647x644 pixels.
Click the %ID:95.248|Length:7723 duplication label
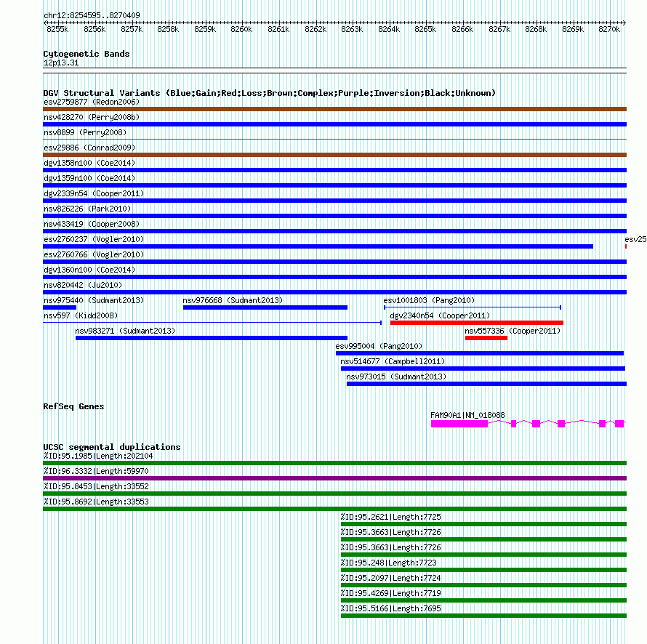(x=389, y=563)
